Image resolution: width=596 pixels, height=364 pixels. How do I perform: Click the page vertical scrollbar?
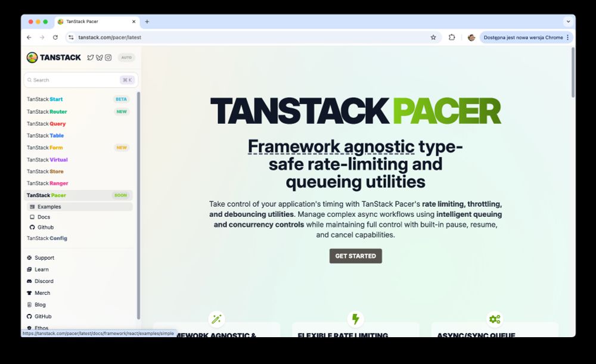click(573, 72)
